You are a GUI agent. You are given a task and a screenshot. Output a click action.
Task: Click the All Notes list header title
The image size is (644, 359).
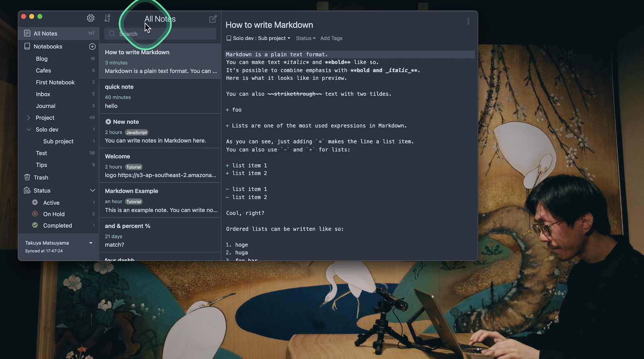pyautogui.click(x=160, y=19)
